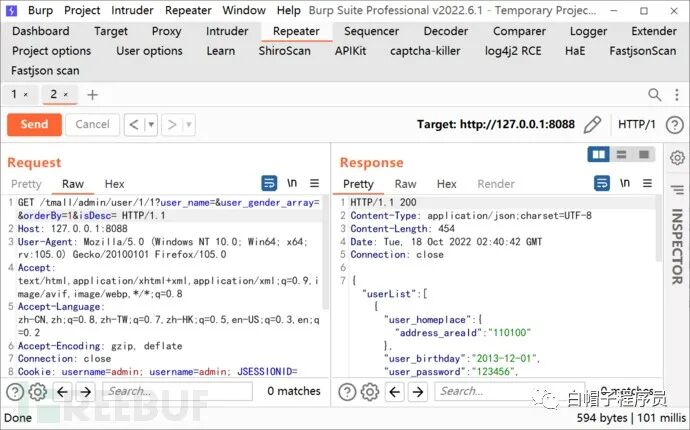This screenshot has height=430, width=690.
Task: Open the APIKit extension tab
Action: click(x=350, y=51)
